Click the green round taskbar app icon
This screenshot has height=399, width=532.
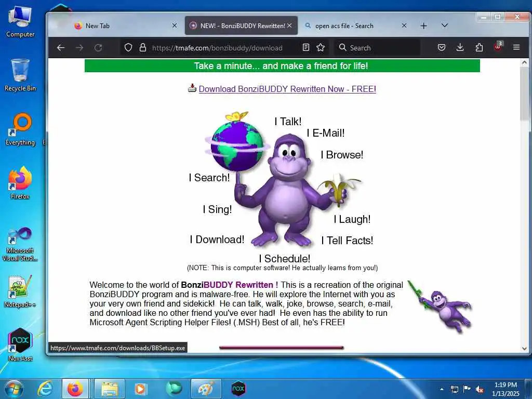pyautogui.click(x=174, y=389)
